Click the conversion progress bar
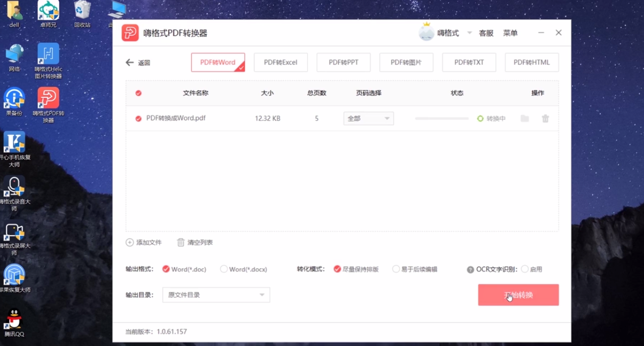This screenshot has height=346, width=644. click(442, 118)
